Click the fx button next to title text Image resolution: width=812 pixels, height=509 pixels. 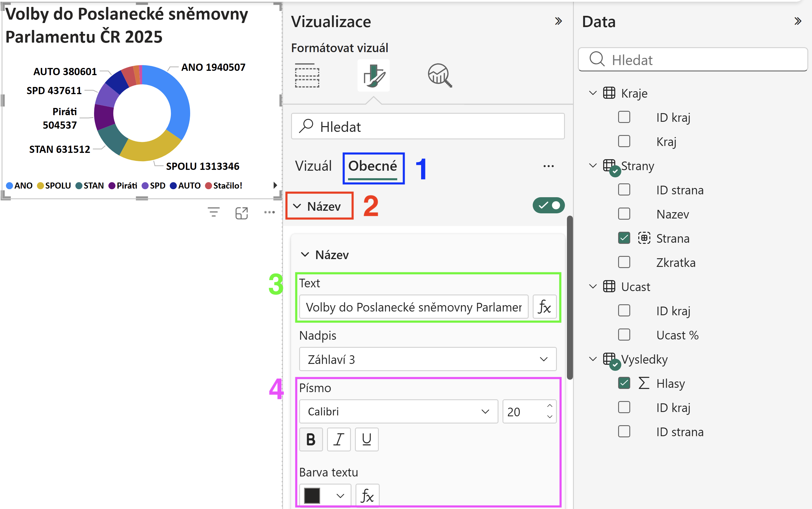[544, 307]
